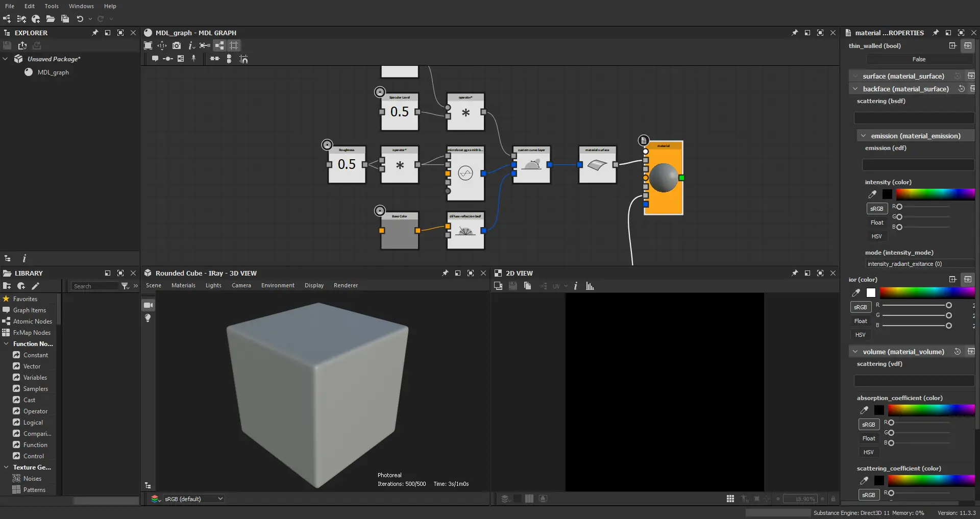Select Float mode for absorption_coefficient color
The height and width of the screenshot is (519, 980).
pos(868,438)
